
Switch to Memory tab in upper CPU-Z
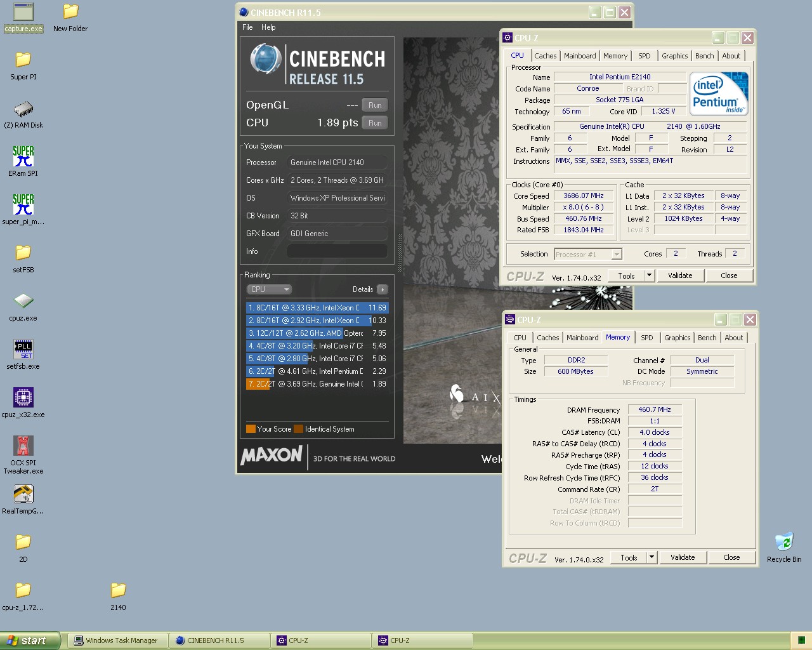pyautogui.click(x=615, y=56)
